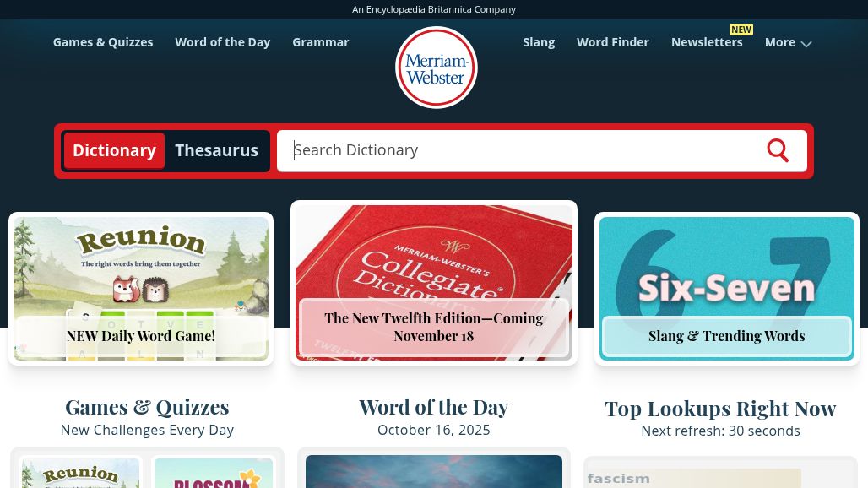Expand the More menu chevron
868x488 pixels.
tap(806, 44)
